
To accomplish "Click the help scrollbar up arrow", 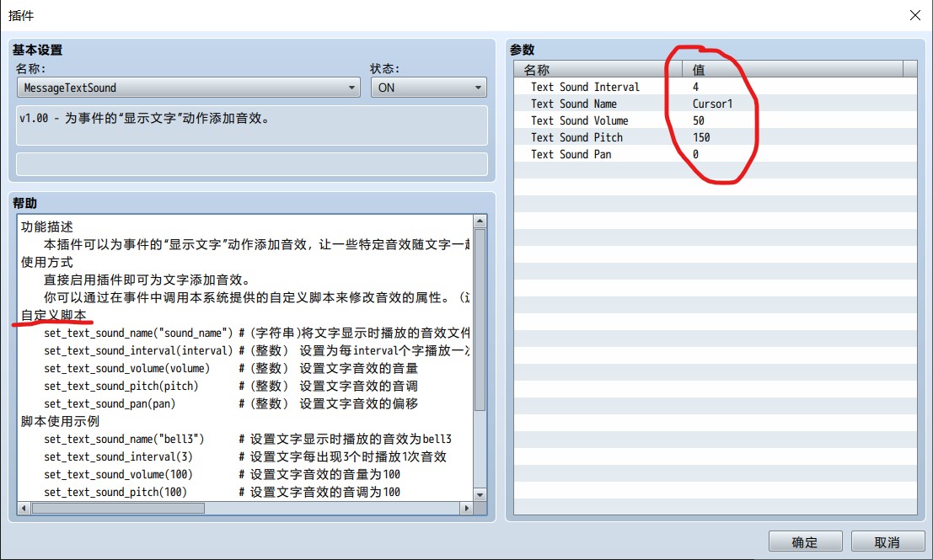I will tap(480, 221).
